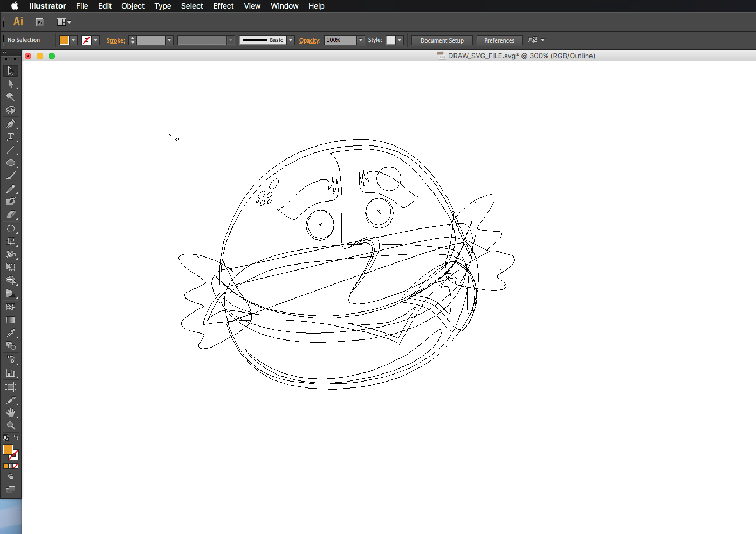756x534 pixels.
Task: Choose the Ellipse shape tool
Action: [x=10, y=163]
